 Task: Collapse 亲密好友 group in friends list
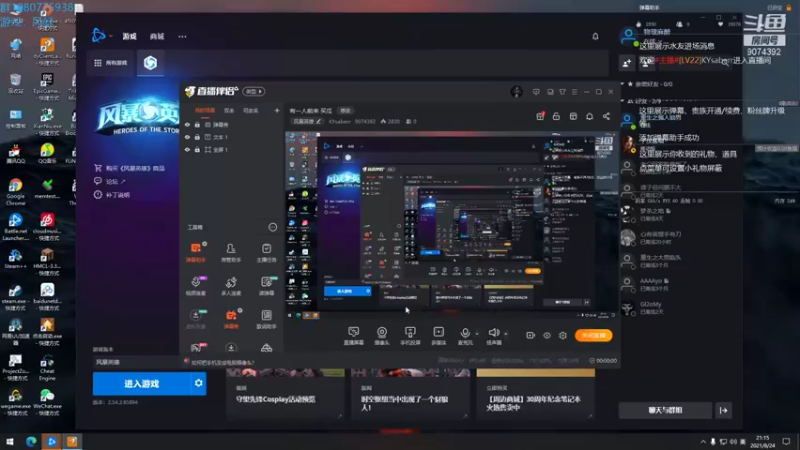pyautogui.click(x=622, y=84)
